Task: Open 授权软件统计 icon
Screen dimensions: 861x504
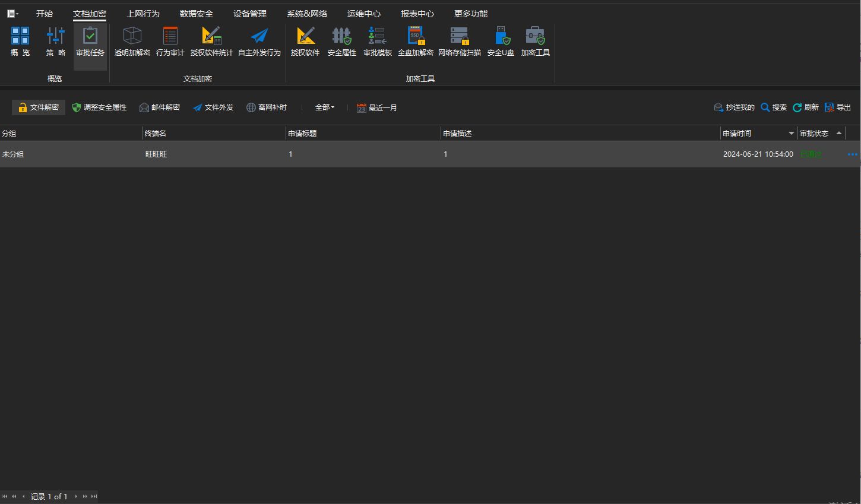Action: 211,41
